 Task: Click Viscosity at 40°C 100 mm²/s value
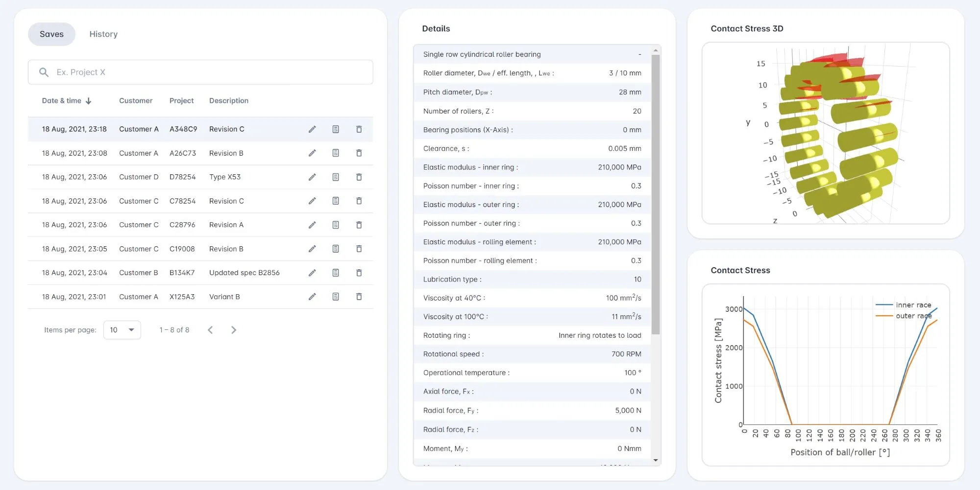(623, 298)
